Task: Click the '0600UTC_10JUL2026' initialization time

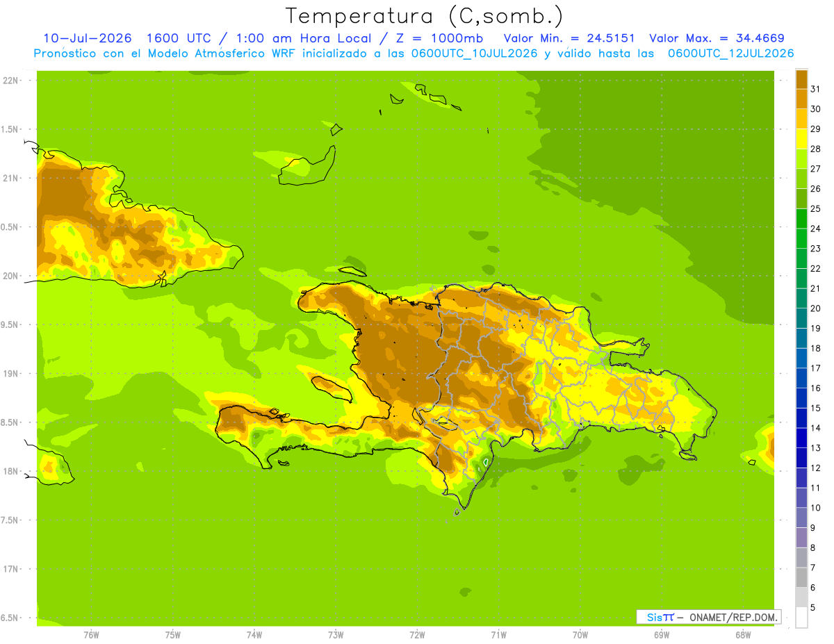Action: pyautogui.click(x=472, y=53)
